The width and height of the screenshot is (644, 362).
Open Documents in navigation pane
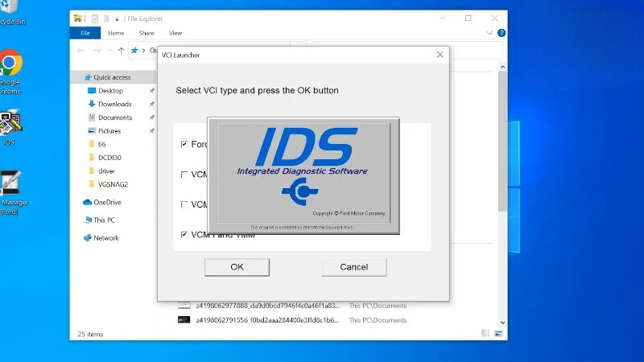[115, 117]
